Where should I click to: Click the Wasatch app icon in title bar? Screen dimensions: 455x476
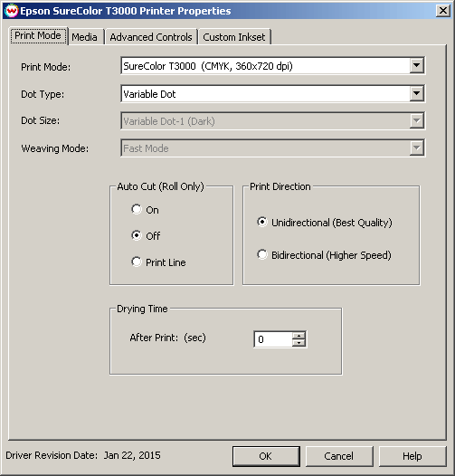(12, 11)
